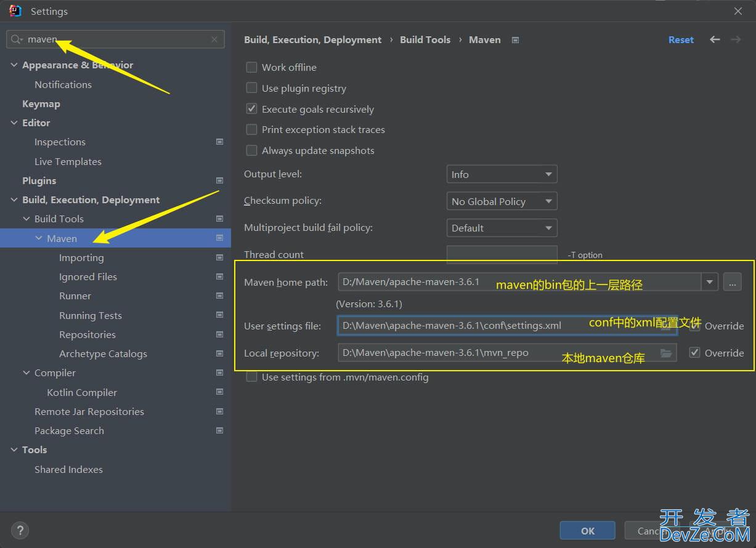756x548 pixels.
Task: Open Live Templates settings page
Action: (x=68, y=161)
